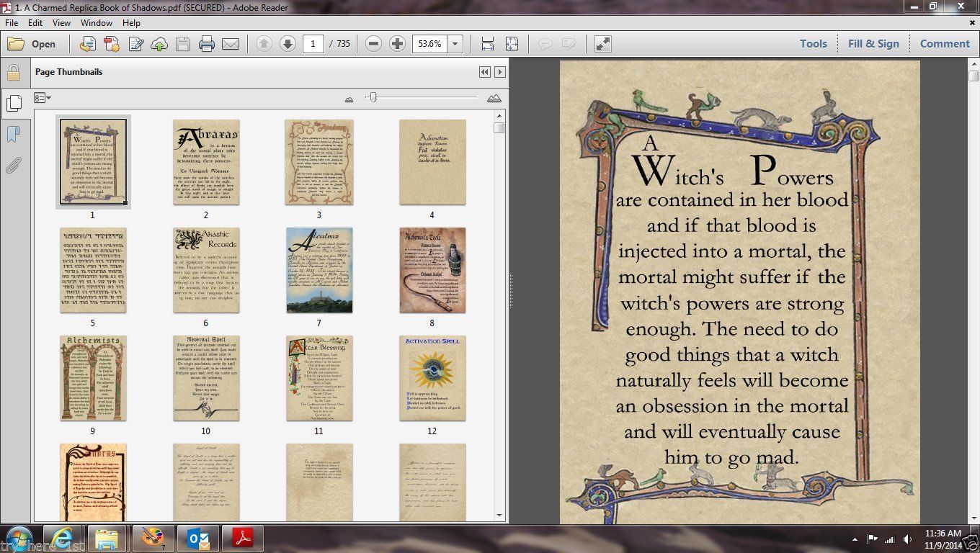Click the page number input field

tap(313, 44)
